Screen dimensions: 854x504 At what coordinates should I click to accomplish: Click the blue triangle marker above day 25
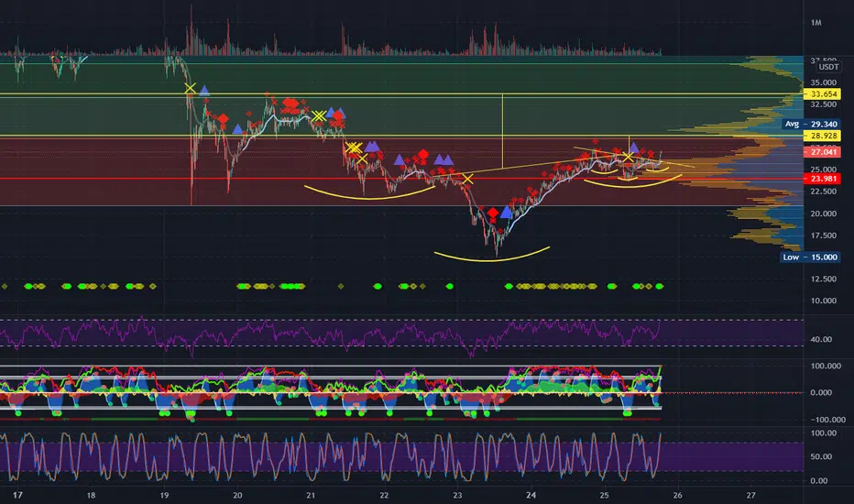[x=634, y=148]
